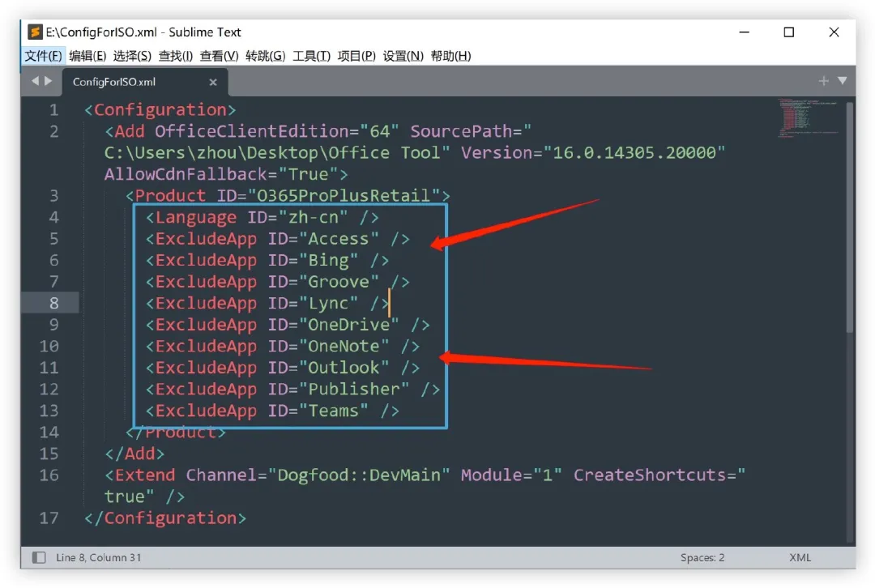Click the Module="1" attribute
Screen dimensions: 875x588
(511, 475)
